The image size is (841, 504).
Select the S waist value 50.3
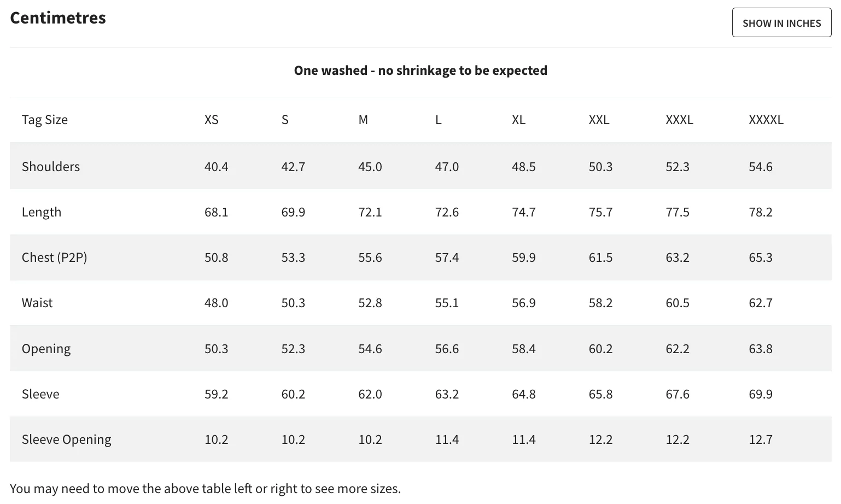(293, 303)
